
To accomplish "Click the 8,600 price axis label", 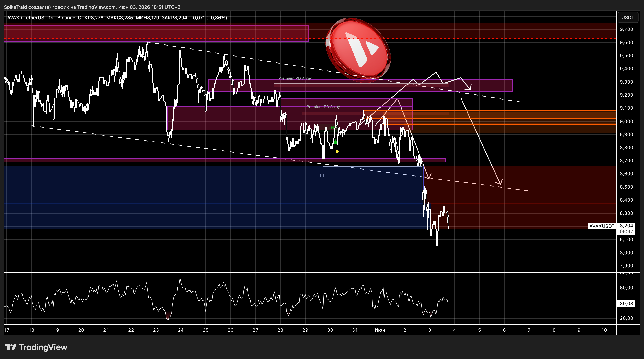I will coord(626,174).
